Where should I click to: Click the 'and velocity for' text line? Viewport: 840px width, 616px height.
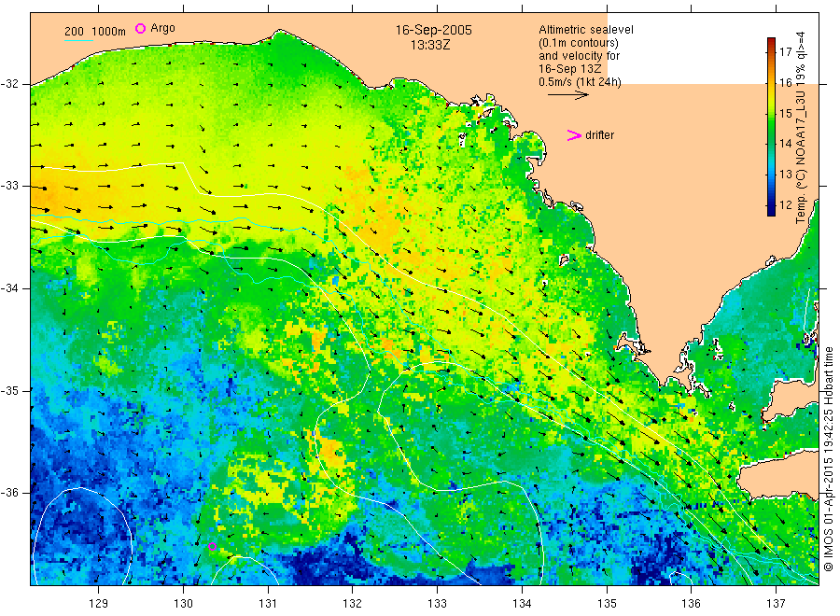[x=579, y=56]
